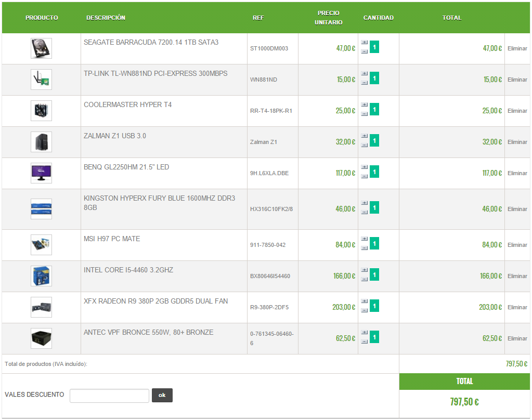The width and height of the screenshot is (532, 420).
Task: Open MSI H97 PC Mate description
Action: click(112, 239)
